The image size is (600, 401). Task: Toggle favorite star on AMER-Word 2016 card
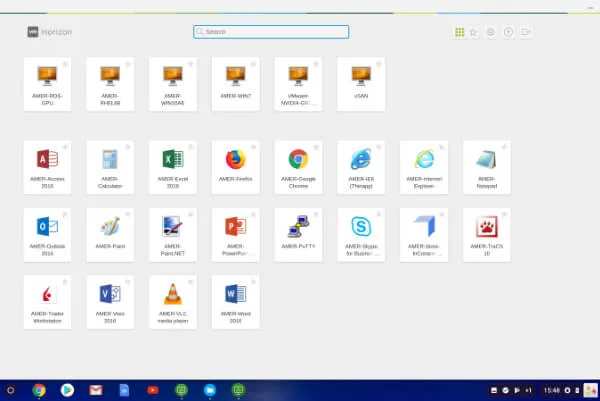coord(253,282)
